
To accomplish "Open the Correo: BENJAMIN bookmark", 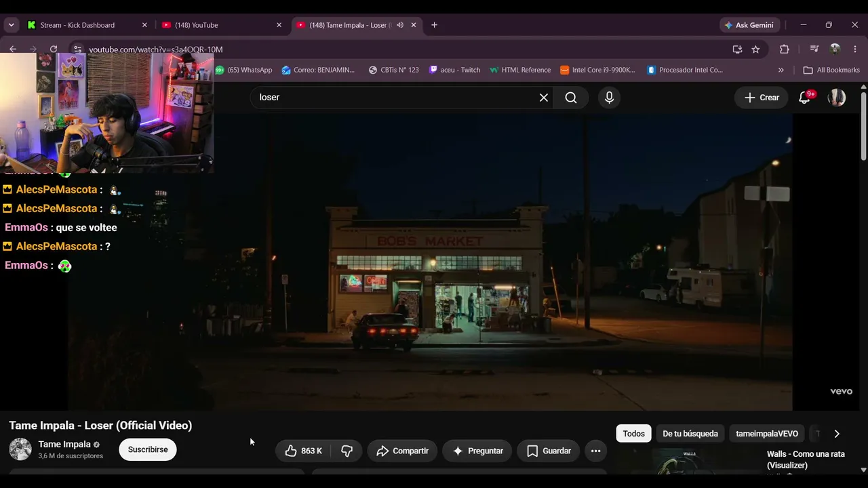I will (x=318, y=70).
